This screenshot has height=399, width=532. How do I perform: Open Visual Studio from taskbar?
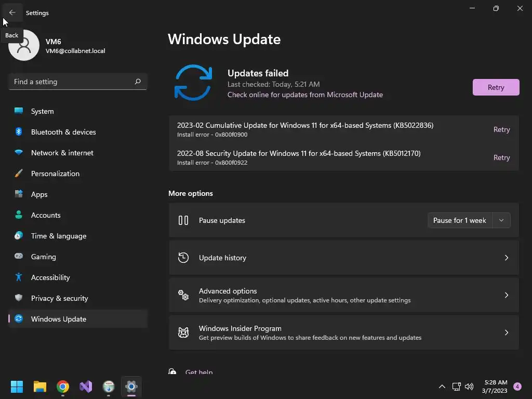[86, 387]
